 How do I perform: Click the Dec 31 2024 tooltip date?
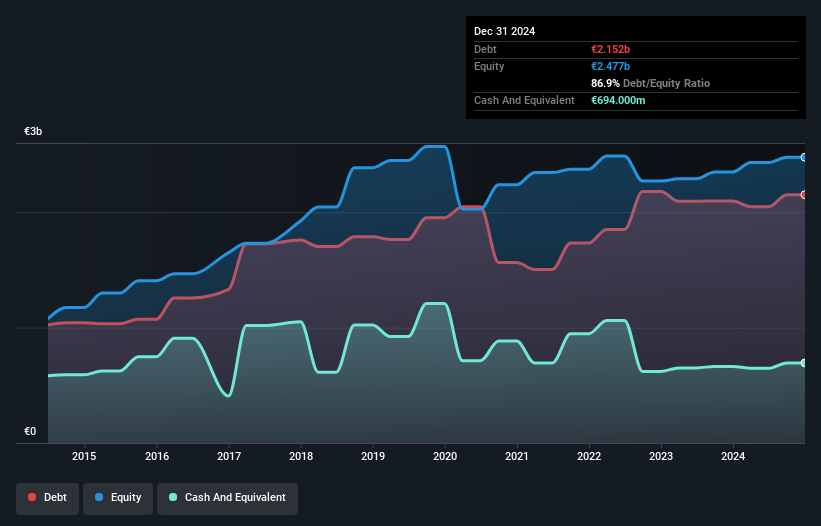(x=504, y=31)
